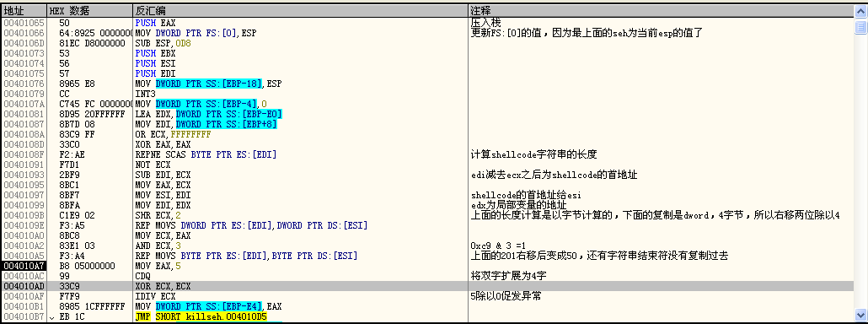Click hex bytes F7F9
This screenshot has height=324, width=868.
(68, 296)
